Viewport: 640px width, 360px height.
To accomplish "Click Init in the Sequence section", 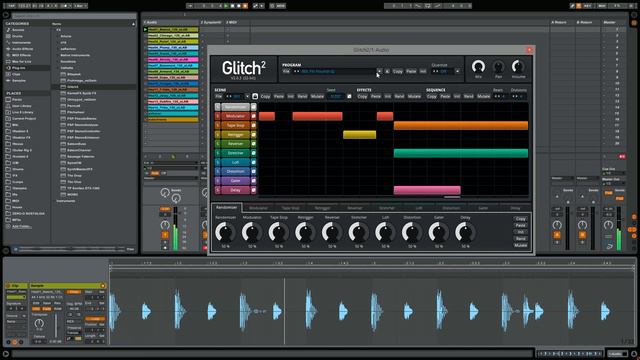I will (x=457, y=96).
